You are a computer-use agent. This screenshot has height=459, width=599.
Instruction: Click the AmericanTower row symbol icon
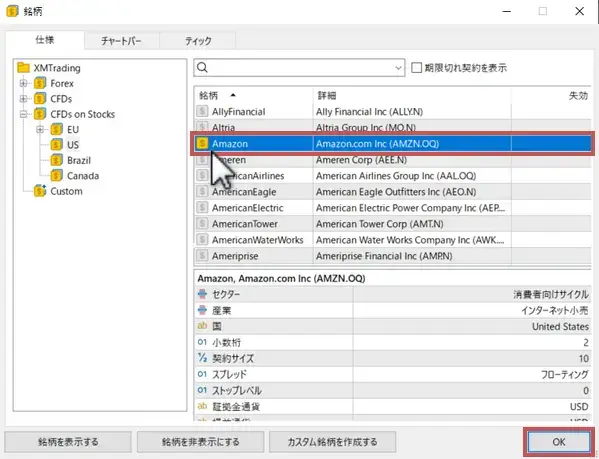tap(202, 223)
